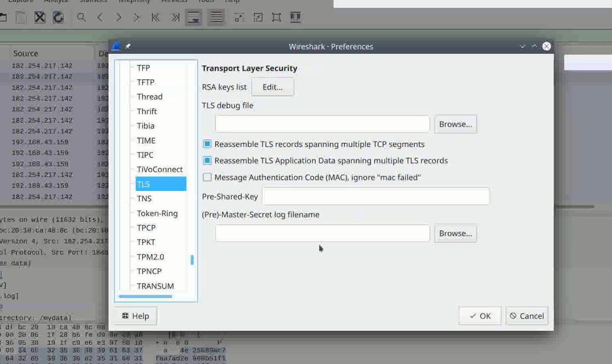Reset text to normal size icon

click(x=276, y=17)
